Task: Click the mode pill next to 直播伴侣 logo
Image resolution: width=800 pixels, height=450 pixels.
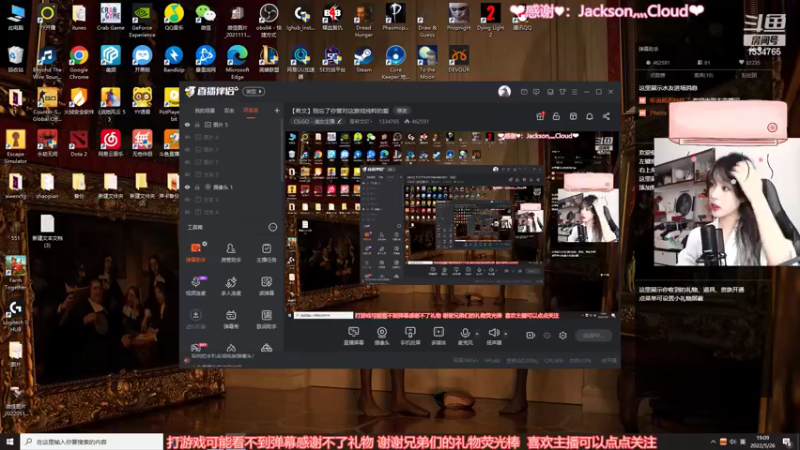Action: (x=254, y=91)
